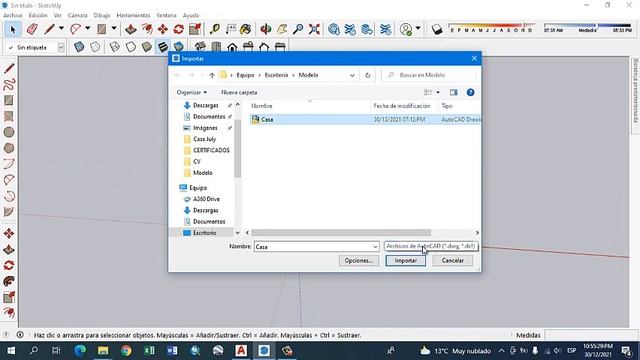Click the horizontal scrollbar in file list

[341, 233]
